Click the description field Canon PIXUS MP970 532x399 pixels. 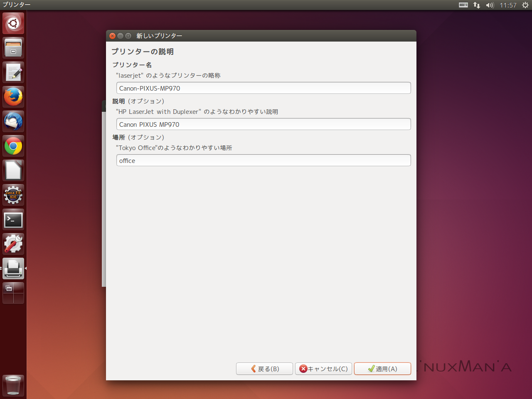pyautogui.click(x=264, y=124)
